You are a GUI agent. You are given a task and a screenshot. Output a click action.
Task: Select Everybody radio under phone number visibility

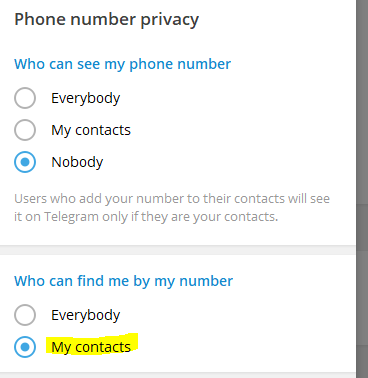25,98
